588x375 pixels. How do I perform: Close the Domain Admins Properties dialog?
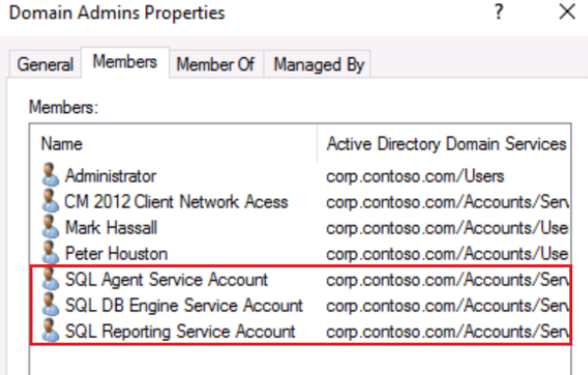click(x=567, y=12)
